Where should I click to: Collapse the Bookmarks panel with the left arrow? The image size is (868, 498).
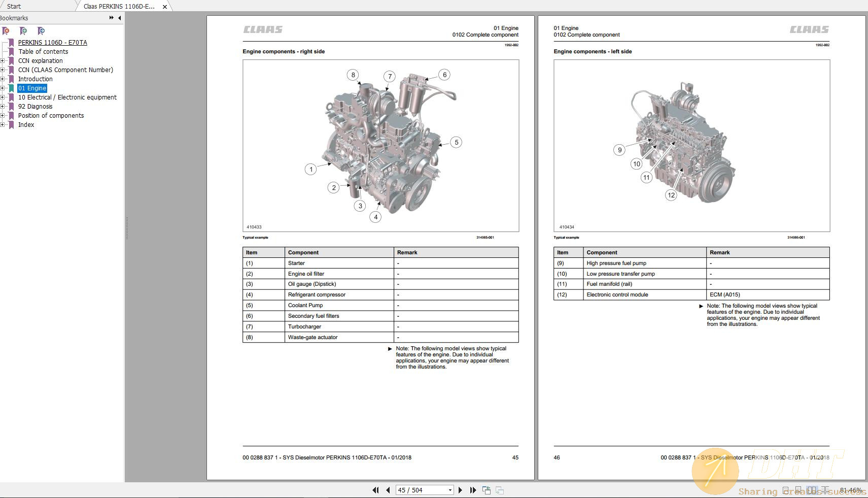click(x=119, y=18)
